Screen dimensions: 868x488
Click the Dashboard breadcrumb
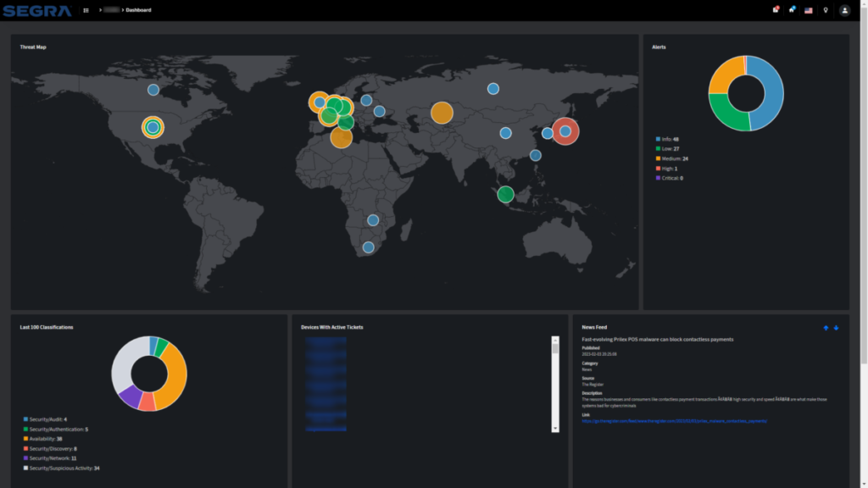point(138,10)
